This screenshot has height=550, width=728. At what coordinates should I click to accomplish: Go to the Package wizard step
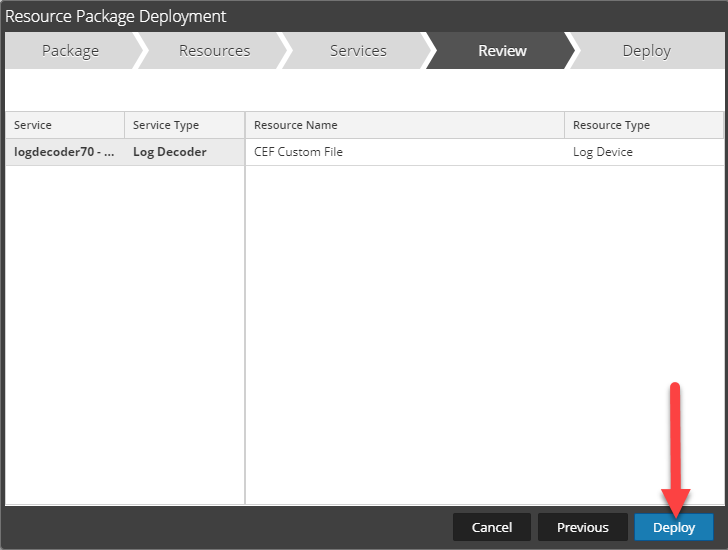coord(70,51)
